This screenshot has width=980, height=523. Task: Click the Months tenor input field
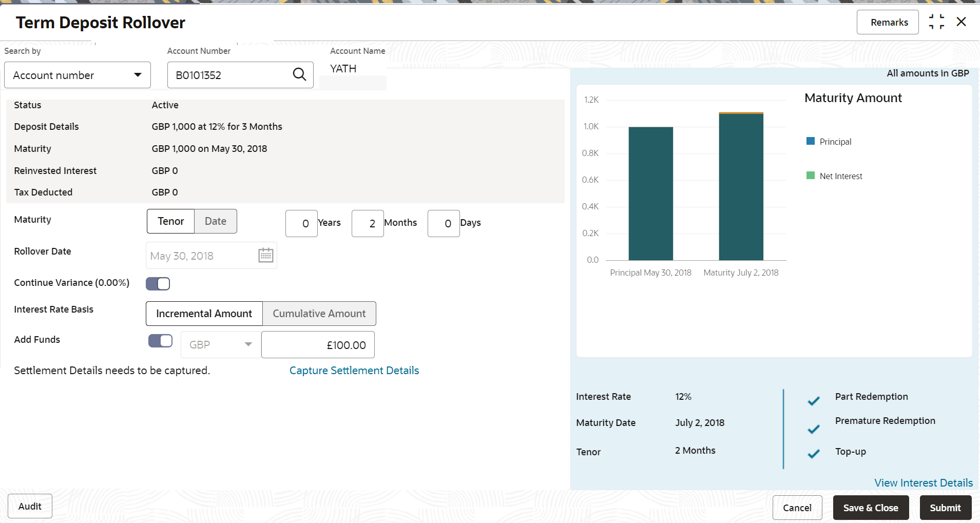368,224
